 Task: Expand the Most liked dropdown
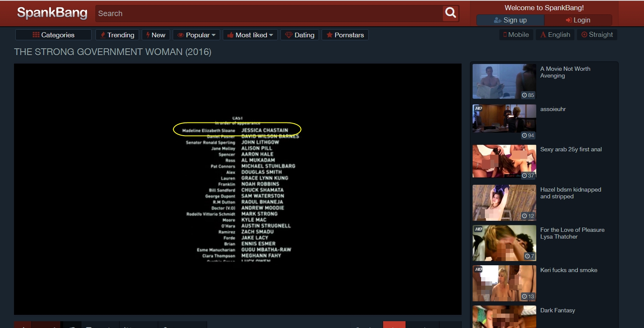pyautogui.click(x=250, y=35)
